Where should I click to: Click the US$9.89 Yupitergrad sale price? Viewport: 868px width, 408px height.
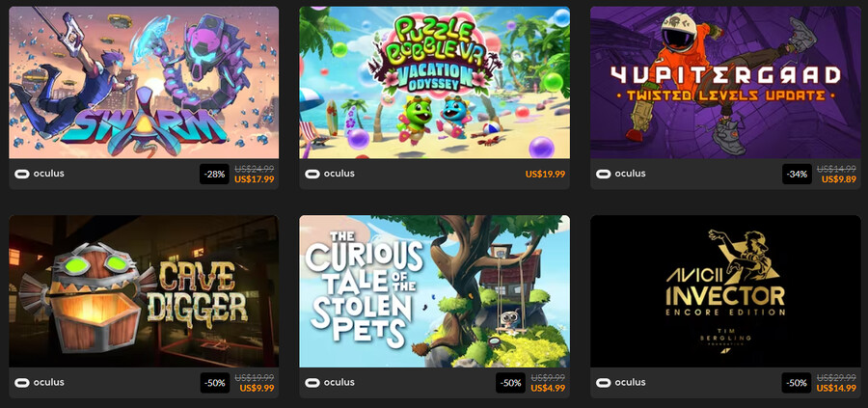(839, 178)
